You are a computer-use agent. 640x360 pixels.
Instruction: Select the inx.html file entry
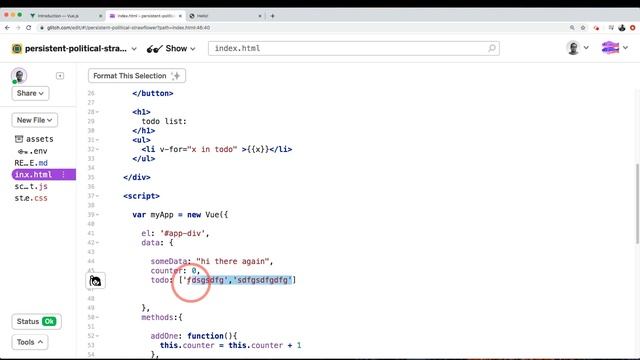pos(43,175)
